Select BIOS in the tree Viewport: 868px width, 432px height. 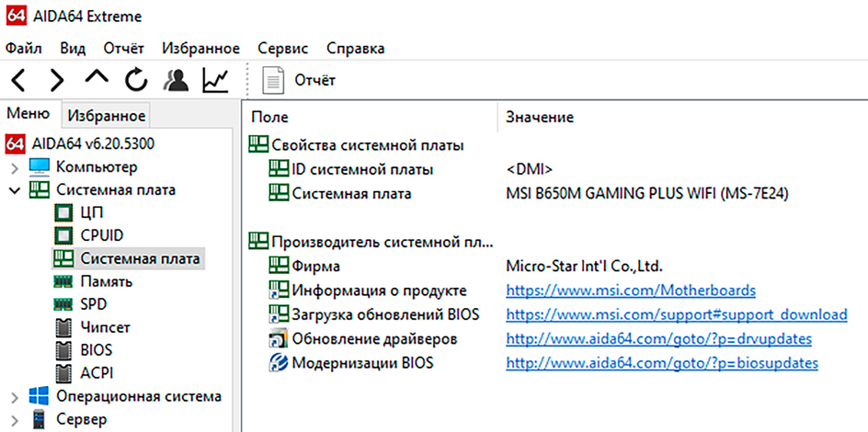pos(96,351)
